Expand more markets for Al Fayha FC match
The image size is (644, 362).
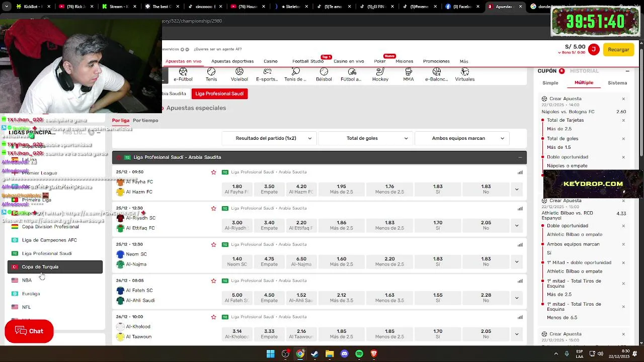pos(516,190)
